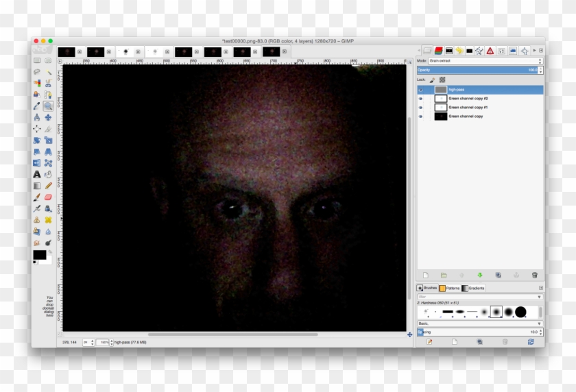This screenshot has height=392, width=576.
Task: Click the new layer icon in Layers panel
Action: (x=425, y=275)
